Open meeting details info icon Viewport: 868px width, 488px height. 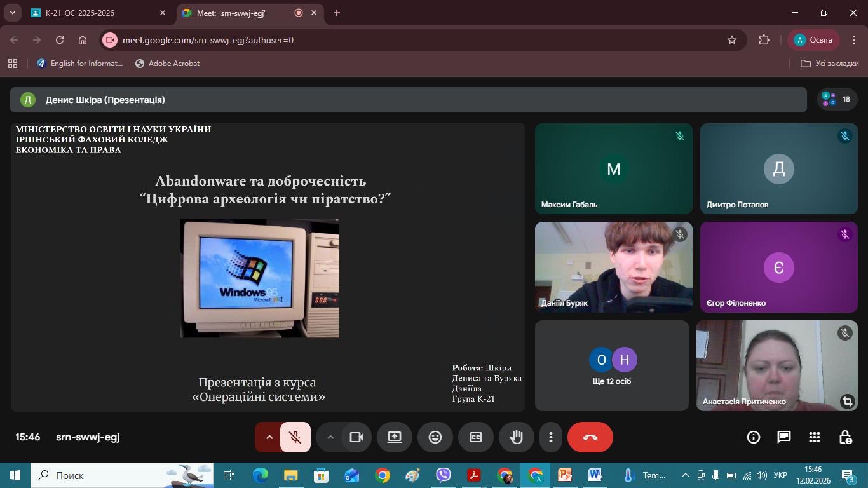[x=754, y=437]
